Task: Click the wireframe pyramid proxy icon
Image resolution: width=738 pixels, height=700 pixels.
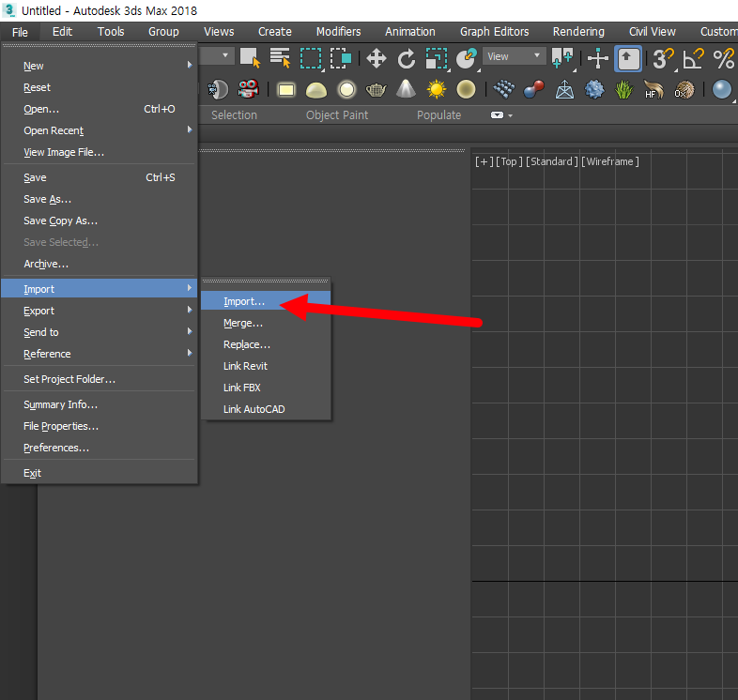Action: coord(564,89)
